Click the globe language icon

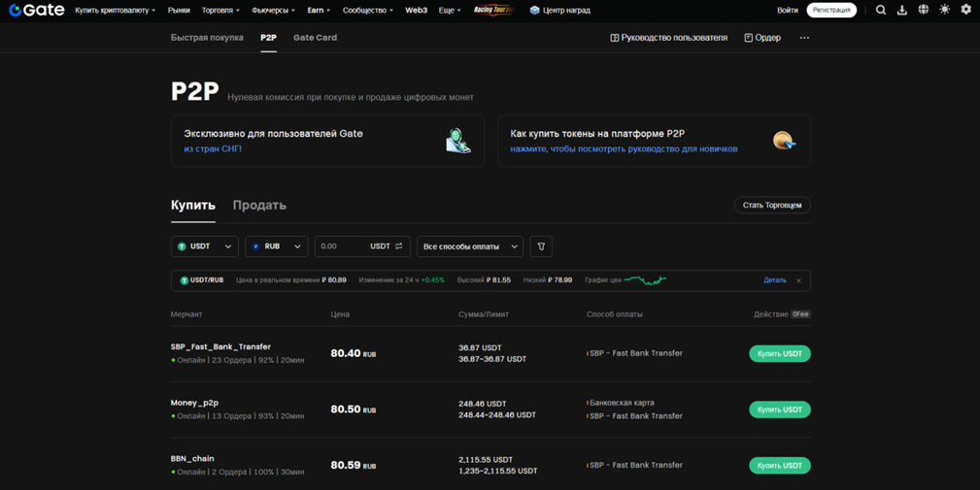924,10
